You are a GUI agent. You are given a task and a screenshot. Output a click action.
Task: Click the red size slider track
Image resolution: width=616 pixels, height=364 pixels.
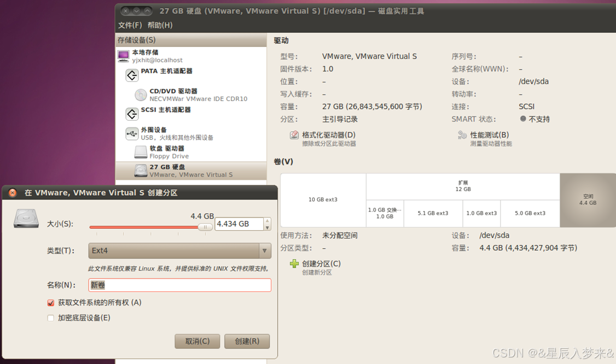tap(144, 227)
